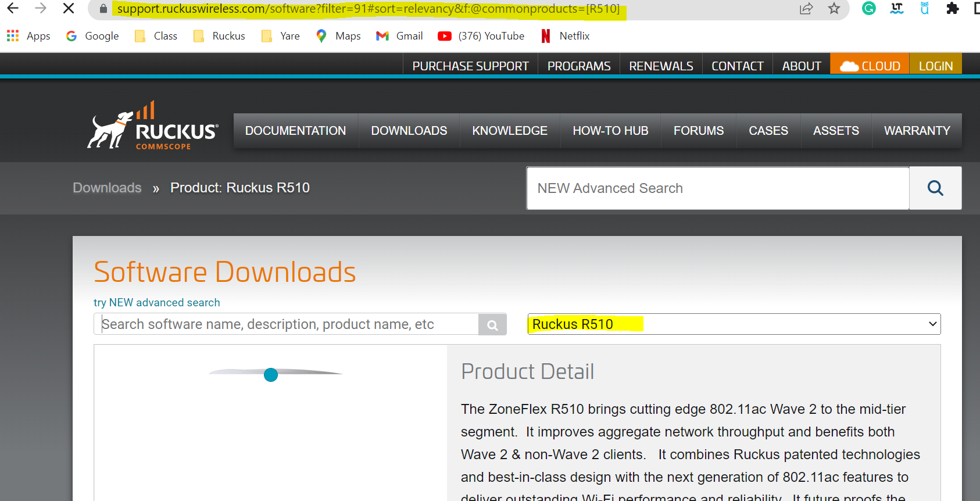Open the Apps grid shortcut
This screenshot has width=980, height=501.
tap(28, 36)
